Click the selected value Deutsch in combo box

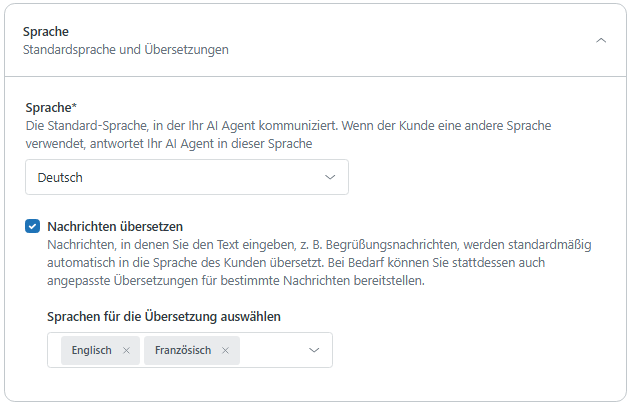pos(60,177)
